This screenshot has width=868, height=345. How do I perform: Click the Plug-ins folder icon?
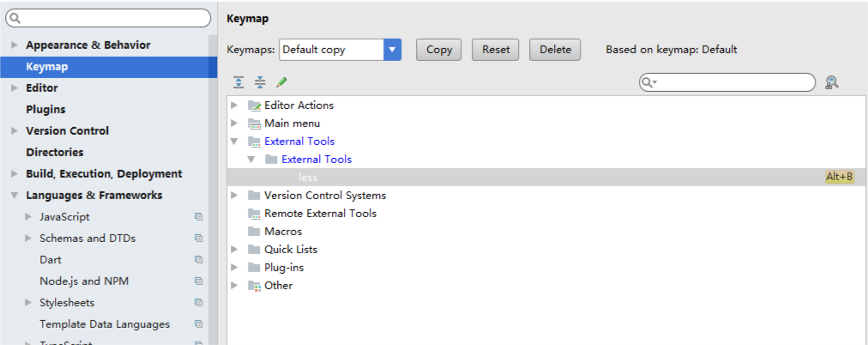pyautogui.click(x=254, y=268)
